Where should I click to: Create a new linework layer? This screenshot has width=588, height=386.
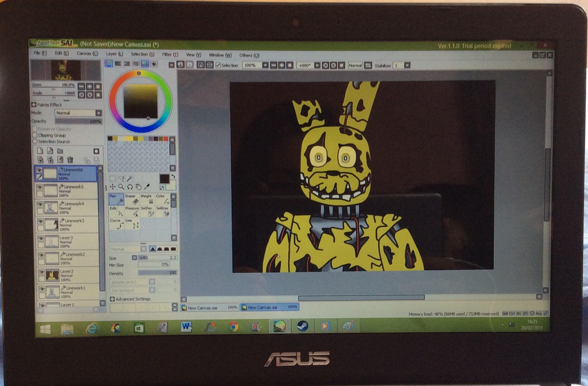click(x=50, y=150)
